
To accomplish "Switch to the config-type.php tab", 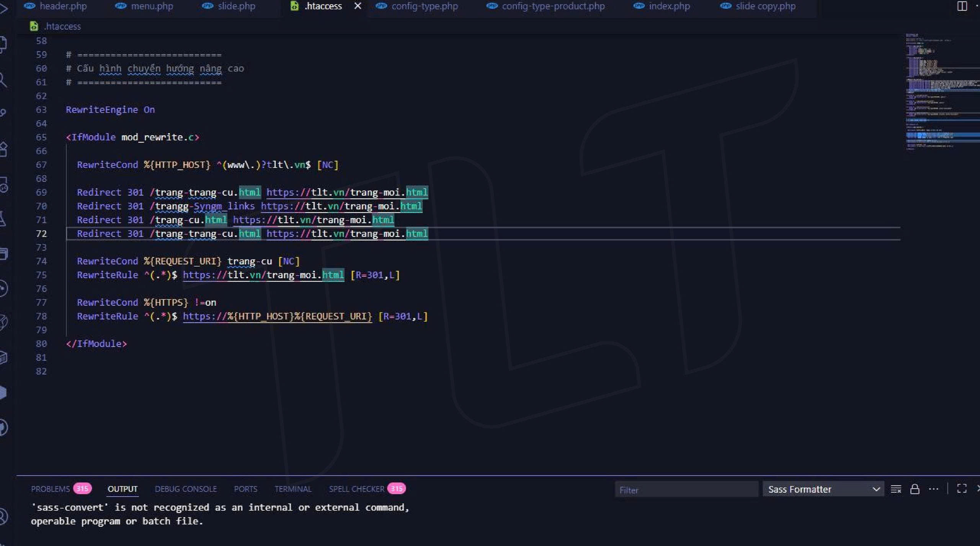I will tap(424, 6).
